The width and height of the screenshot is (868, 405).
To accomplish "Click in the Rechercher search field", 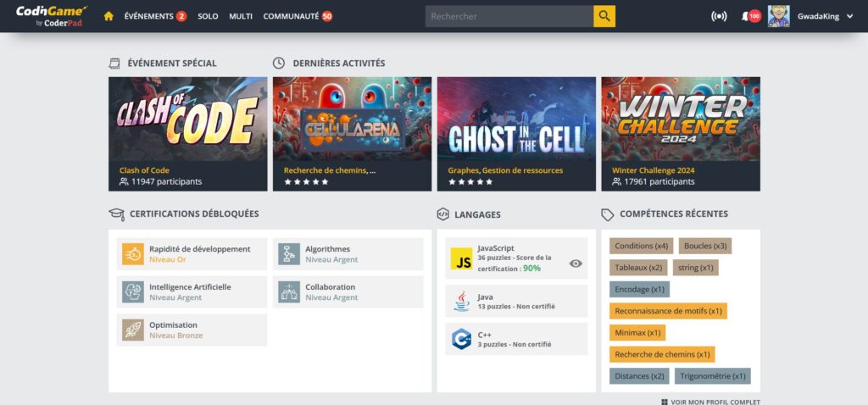I will coord(509,16).
